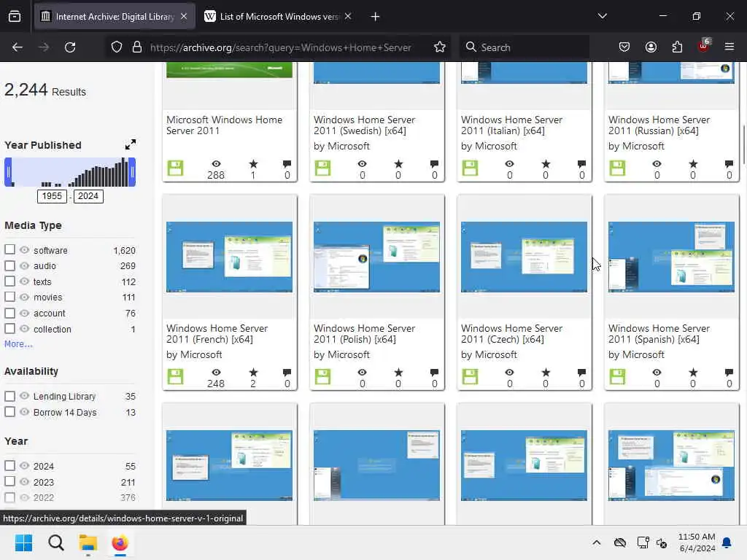Check the texts media type checkbox
This screenshot has width=747, height=560.
tap(9, 281)
